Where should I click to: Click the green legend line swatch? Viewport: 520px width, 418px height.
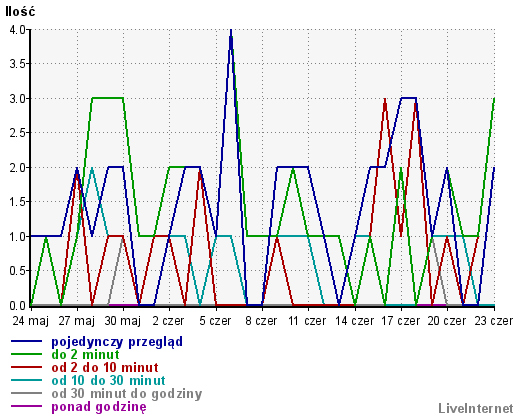[x=27, y=354]
